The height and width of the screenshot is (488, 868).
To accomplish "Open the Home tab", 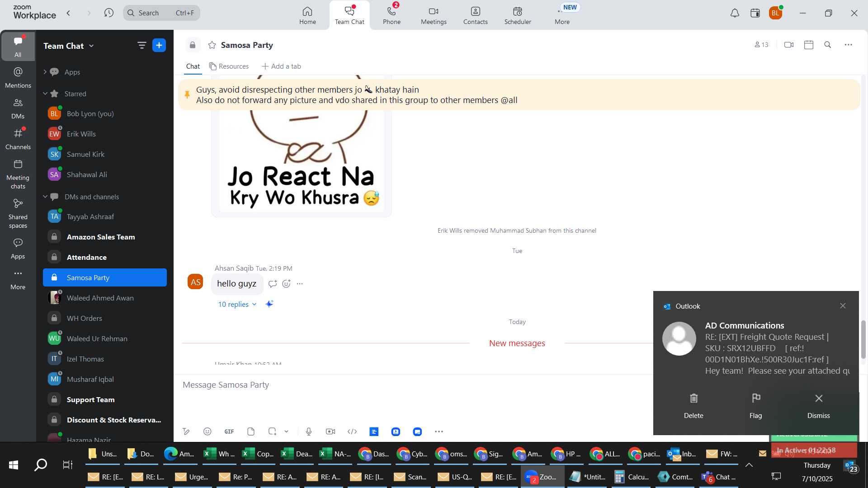I will point(307,15).
